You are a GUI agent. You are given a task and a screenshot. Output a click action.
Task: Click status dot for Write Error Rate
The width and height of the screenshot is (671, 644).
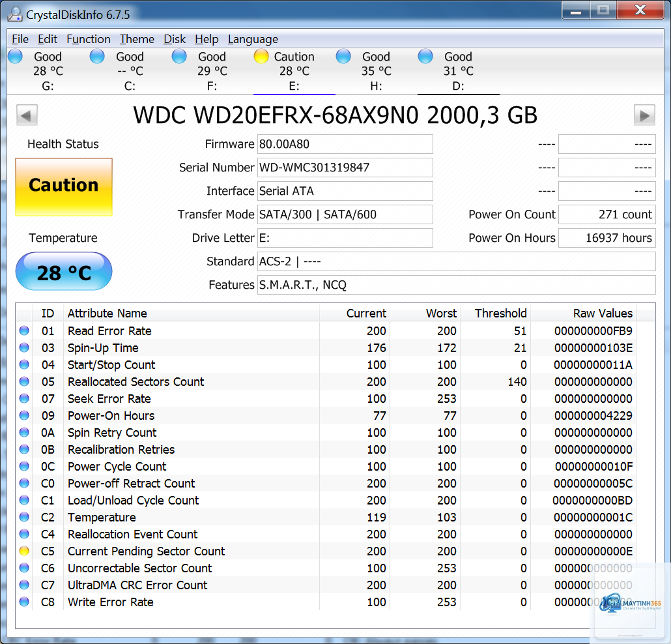pos(24,602)
